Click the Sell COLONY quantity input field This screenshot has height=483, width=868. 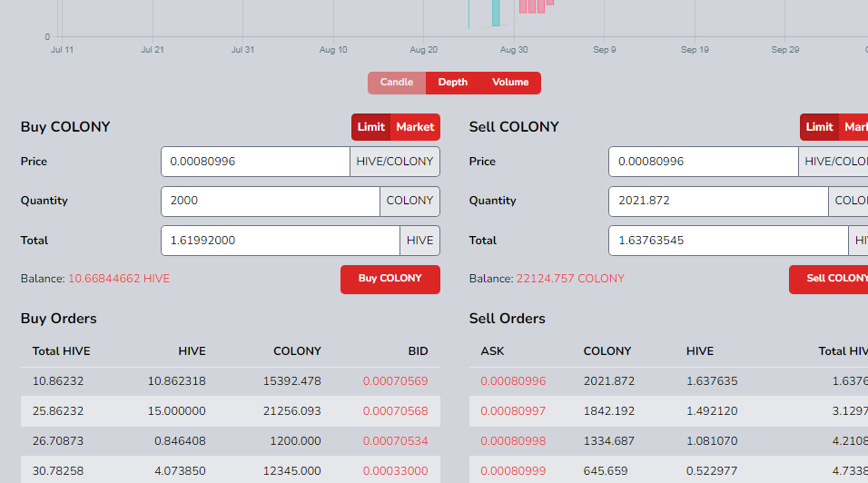[x=718, y=201]
